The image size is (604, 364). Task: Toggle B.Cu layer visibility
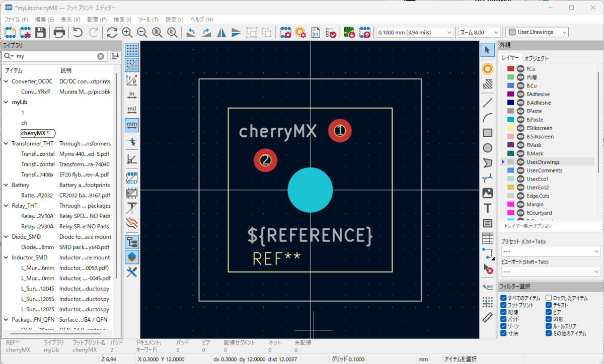point(520,86)
